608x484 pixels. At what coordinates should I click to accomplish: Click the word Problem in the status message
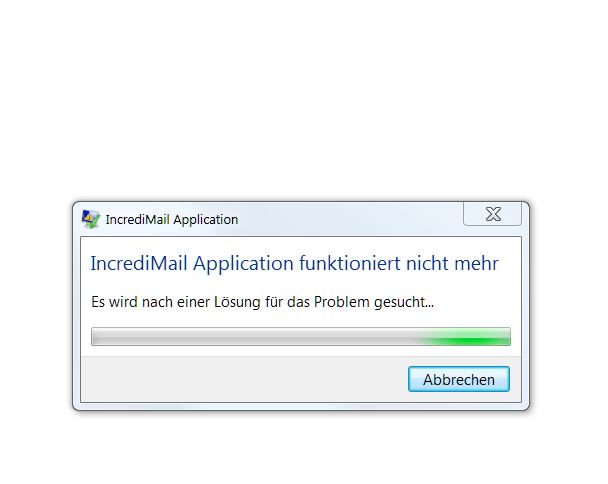tap(342, 302)
